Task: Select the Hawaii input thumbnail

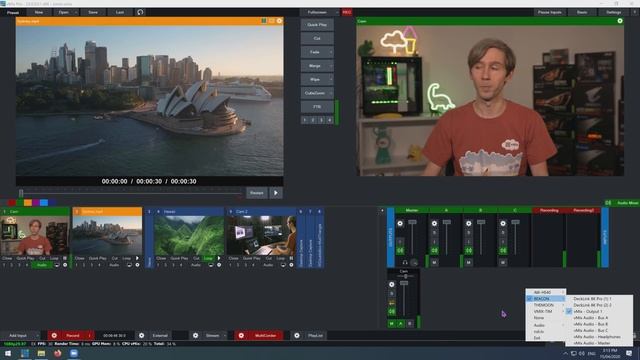Action: tap(189, 236)
